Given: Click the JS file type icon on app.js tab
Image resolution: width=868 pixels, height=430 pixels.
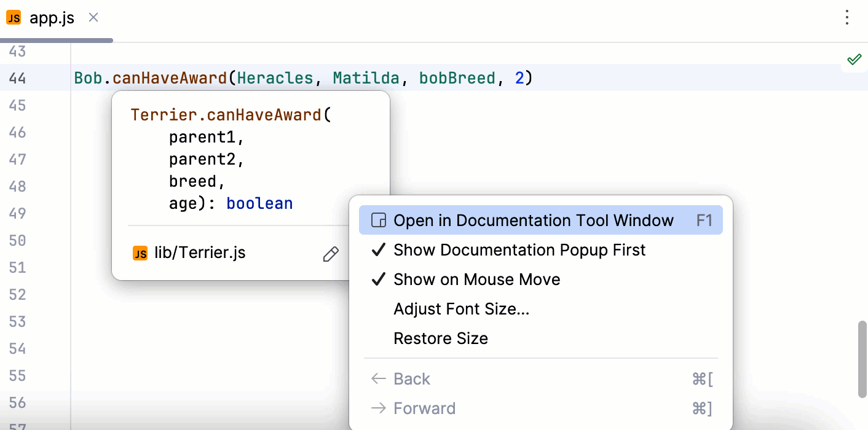Looking at the screenshot, I should [x=14, y=17].
